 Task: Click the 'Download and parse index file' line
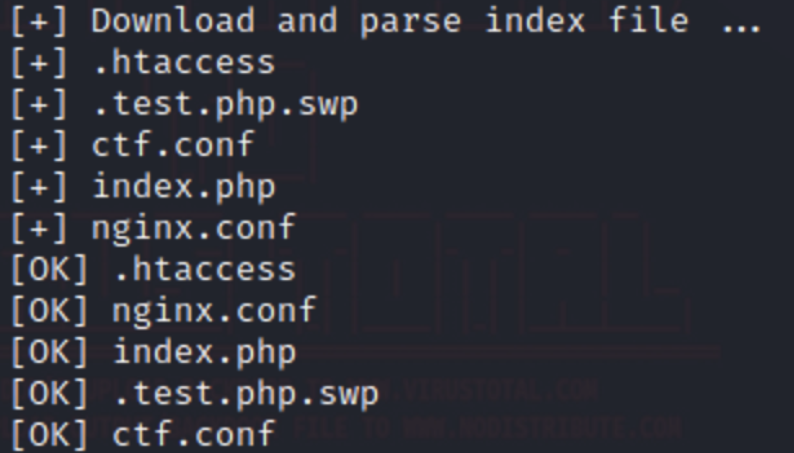[x=385, y=21]
